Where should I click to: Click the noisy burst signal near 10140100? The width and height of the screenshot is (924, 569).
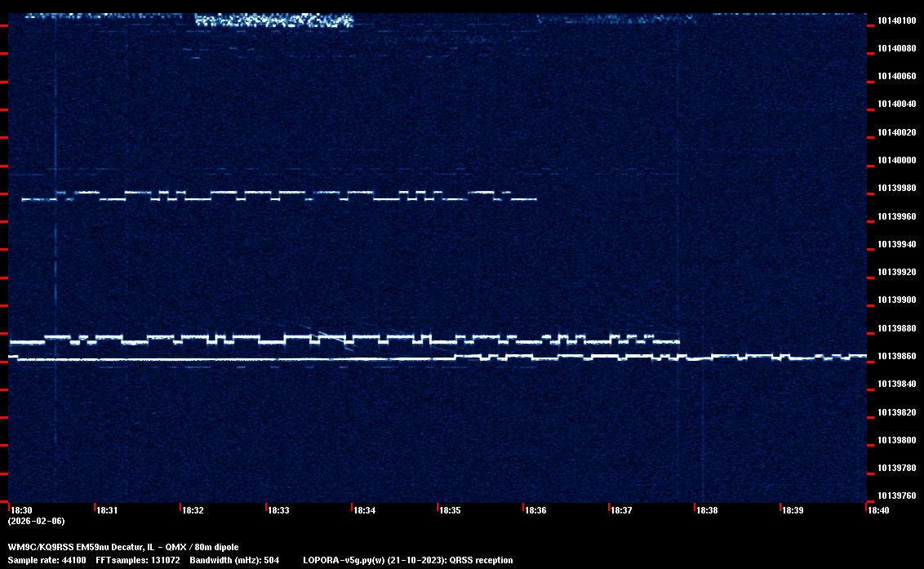click(x=273, y=21)
